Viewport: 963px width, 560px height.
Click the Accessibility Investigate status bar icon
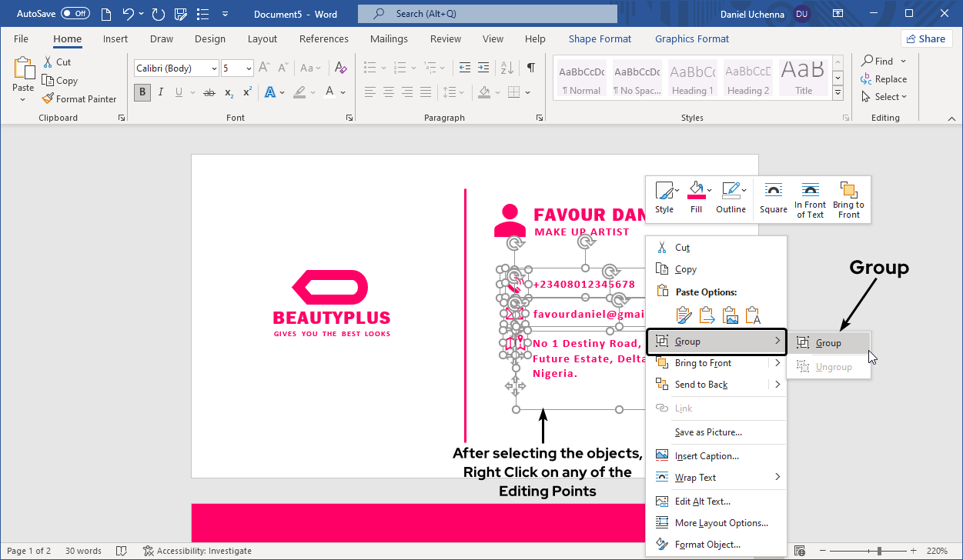click(x=149, y=551)
